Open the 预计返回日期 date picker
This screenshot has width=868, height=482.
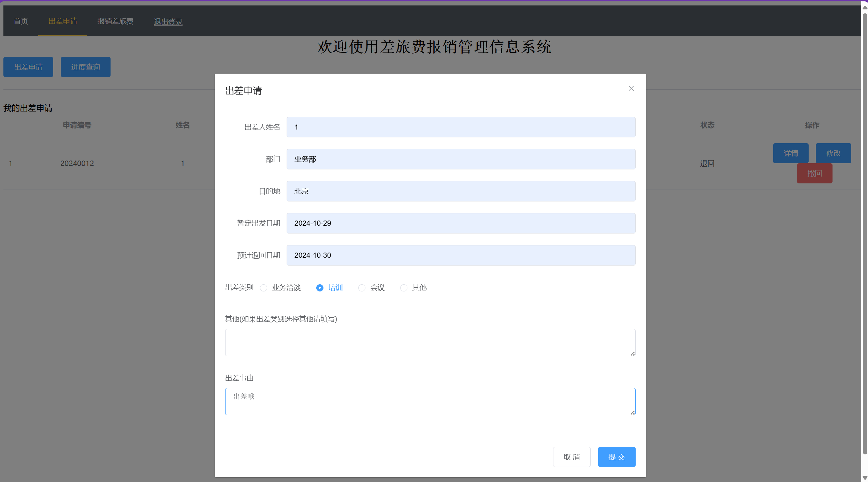[x=461, y=255]
